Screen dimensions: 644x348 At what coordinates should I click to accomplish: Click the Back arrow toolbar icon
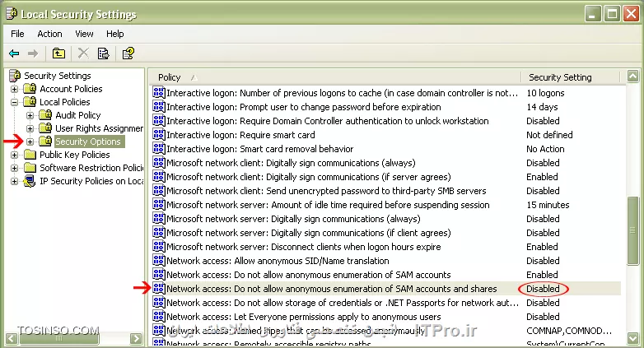click(14, 53)
